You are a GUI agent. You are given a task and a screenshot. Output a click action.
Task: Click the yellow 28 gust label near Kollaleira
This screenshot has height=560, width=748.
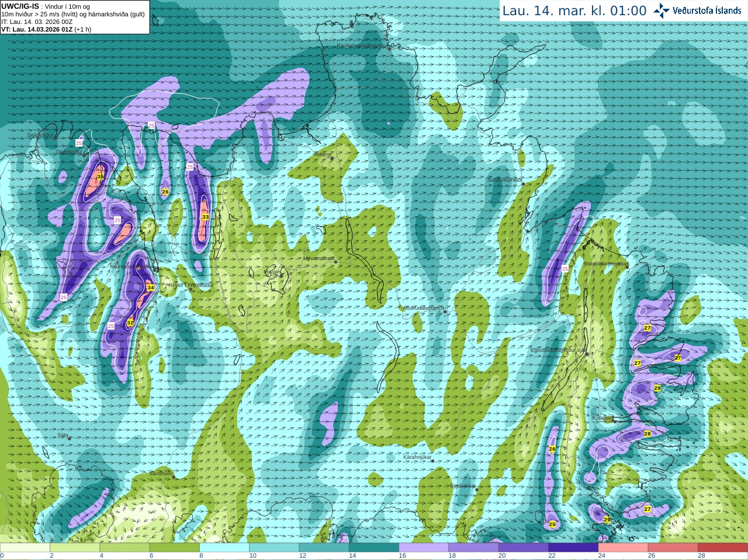tap(647, 434)
